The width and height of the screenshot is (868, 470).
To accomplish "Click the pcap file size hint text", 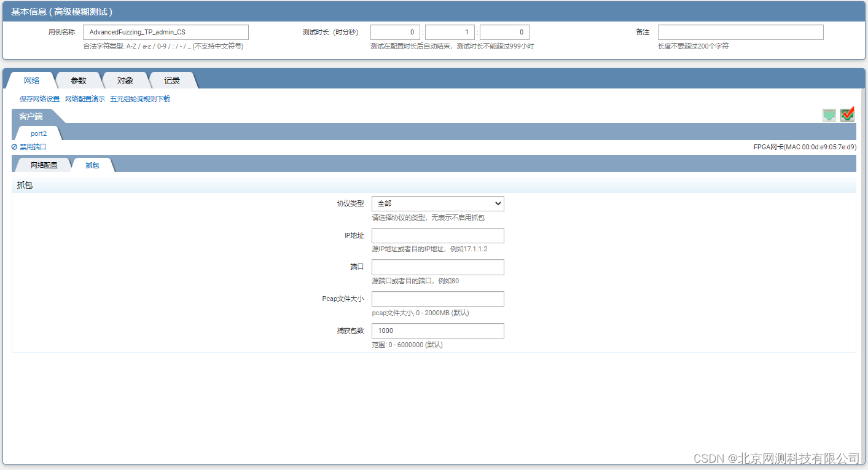I will (420, 313).
